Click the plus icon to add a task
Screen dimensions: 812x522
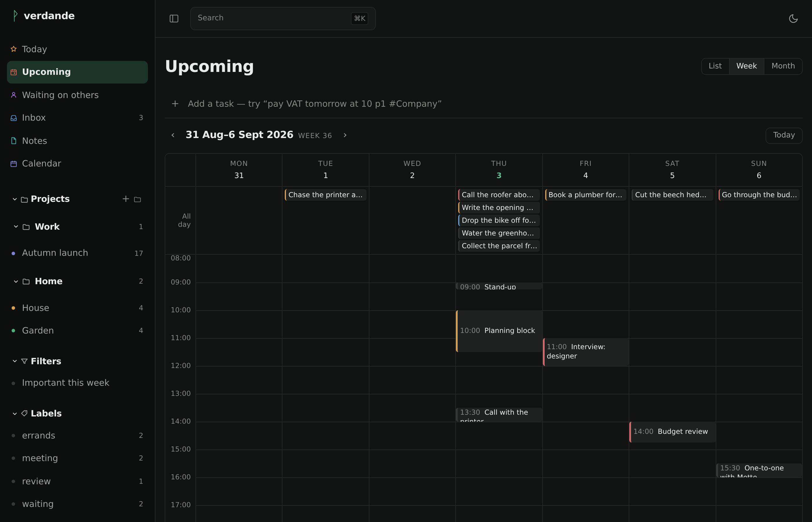pos(175,104)
